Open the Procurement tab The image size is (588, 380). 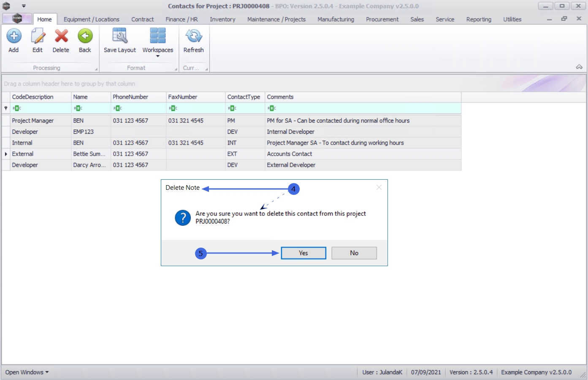pos(382,19)
